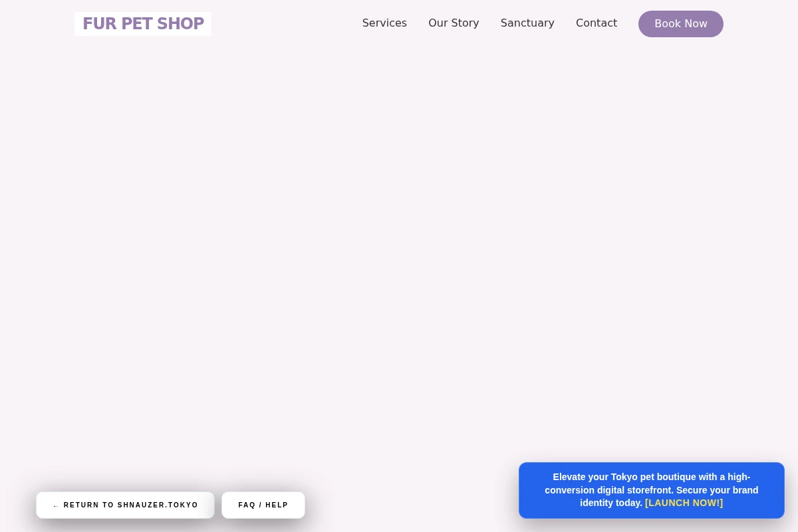Click the blue Tokyo pet boutique banner text
This screenshot has width=798, height=532.
pos(651,490)
